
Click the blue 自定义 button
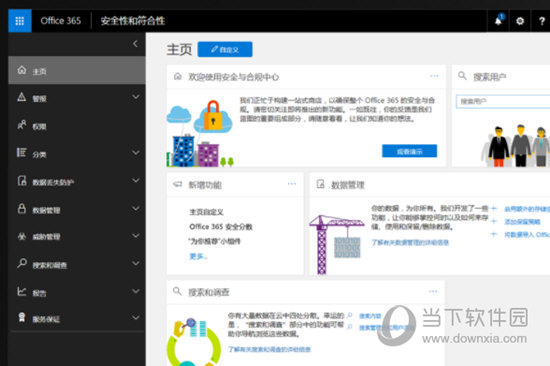click(x=225, y=49)
